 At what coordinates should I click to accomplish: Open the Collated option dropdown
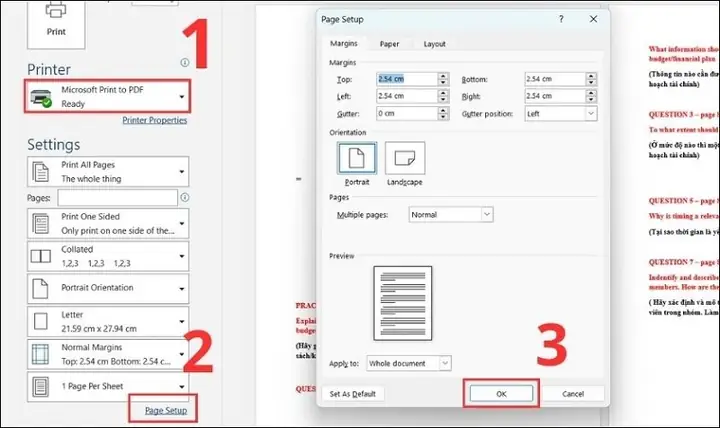tap(108, 256)
